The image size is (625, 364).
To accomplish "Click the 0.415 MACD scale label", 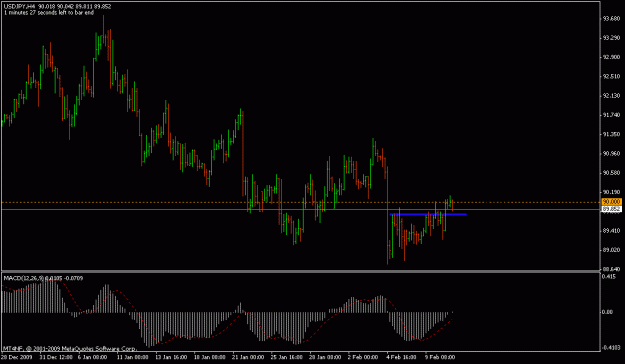I will 609,276.
